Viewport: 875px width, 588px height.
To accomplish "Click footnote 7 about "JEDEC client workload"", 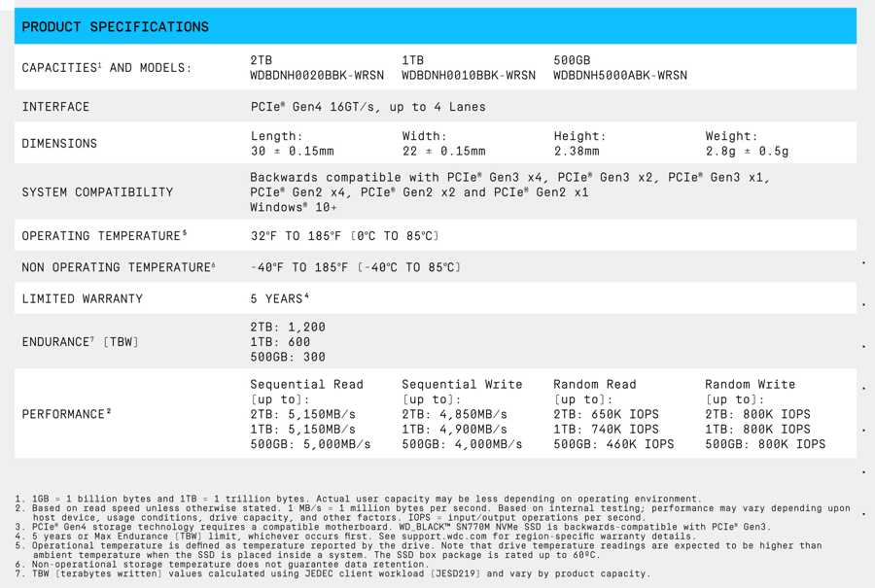I will click(x=332, y=573).
